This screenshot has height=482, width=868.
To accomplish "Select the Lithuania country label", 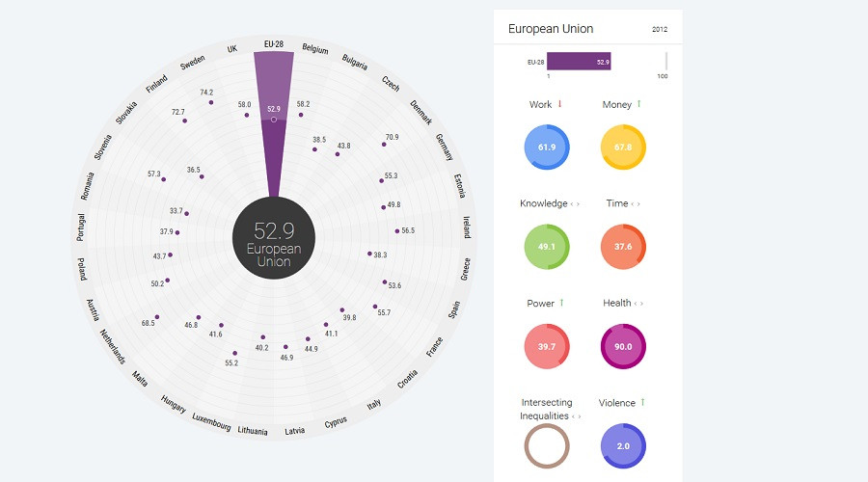I will click(x=253, y=431).
